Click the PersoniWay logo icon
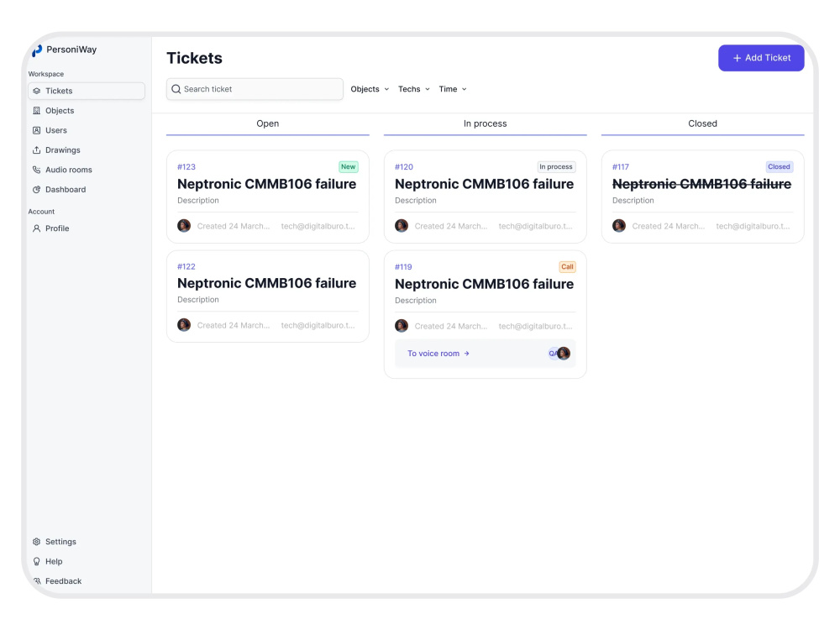Screen dimensions: 840x630 [37, 50]
